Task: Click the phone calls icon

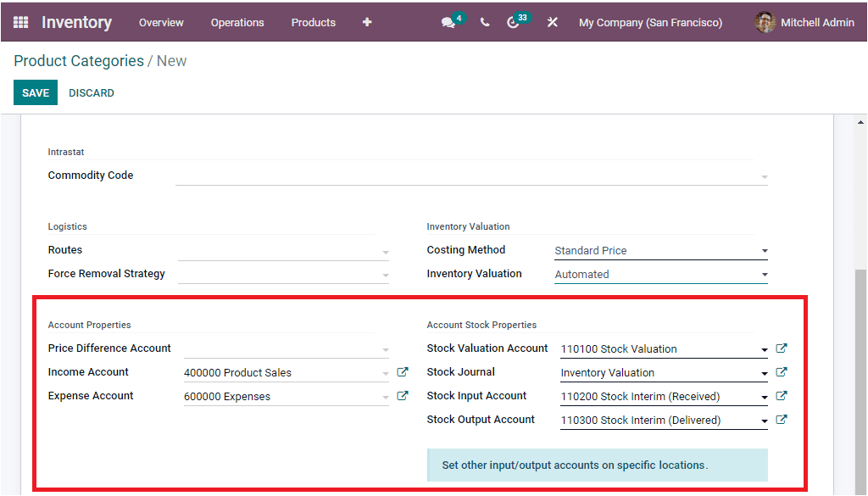Action: coord(484,22)
